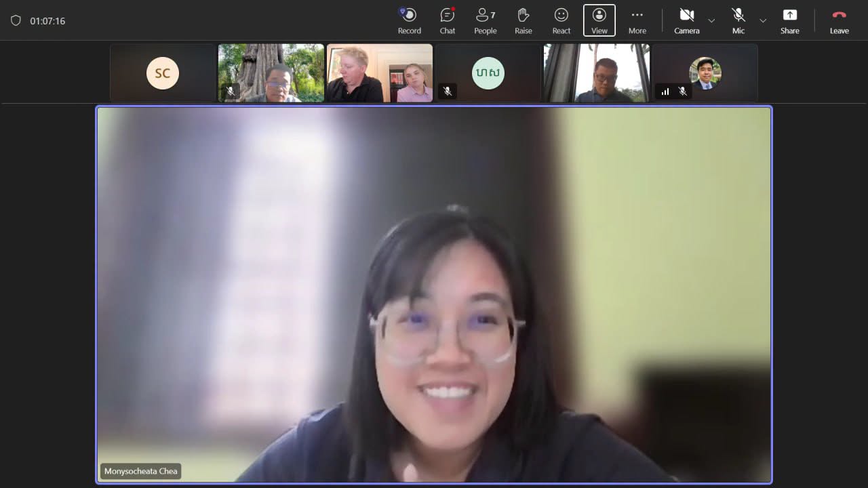Click muted mic icon on tree-background tile
This screenshot has height=488, width=868.
pyautogui.click(x=231, y=91)
